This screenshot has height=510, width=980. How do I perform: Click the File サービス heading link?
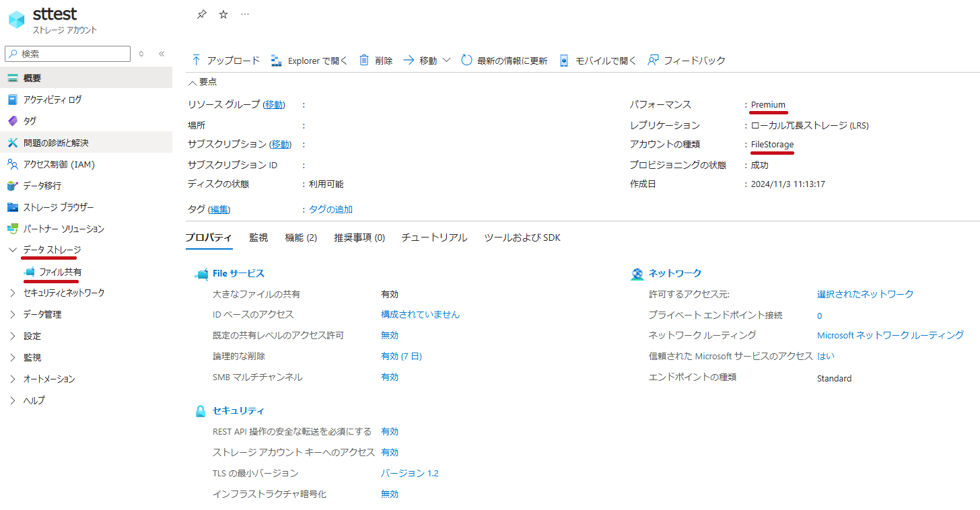[238, 273]
